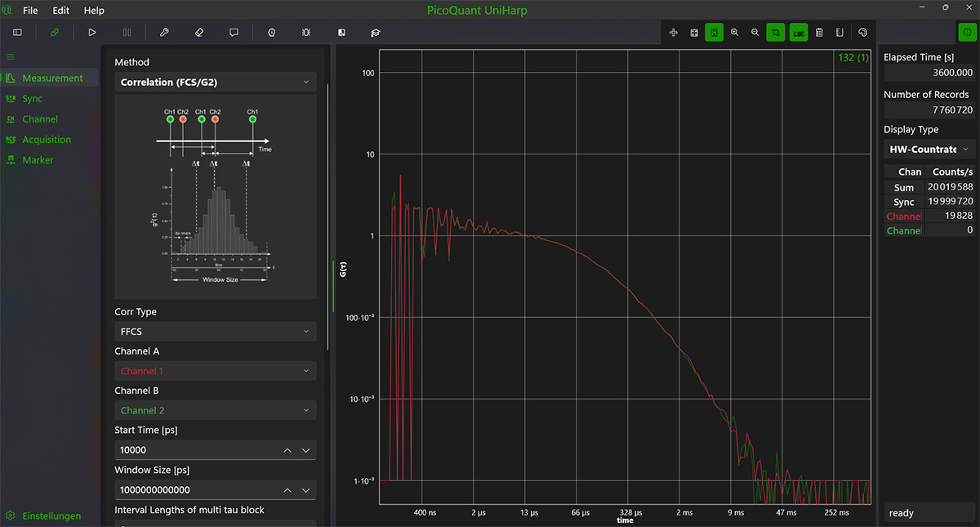
Task: Click the 132 (1) plot label
Action: click(853, 57)
